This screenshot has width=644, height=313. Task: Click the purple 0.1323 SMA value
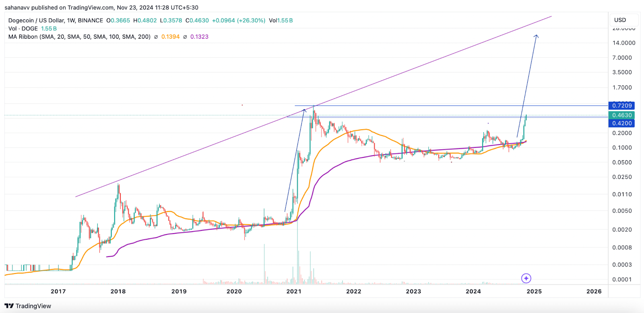pos(199,37)
